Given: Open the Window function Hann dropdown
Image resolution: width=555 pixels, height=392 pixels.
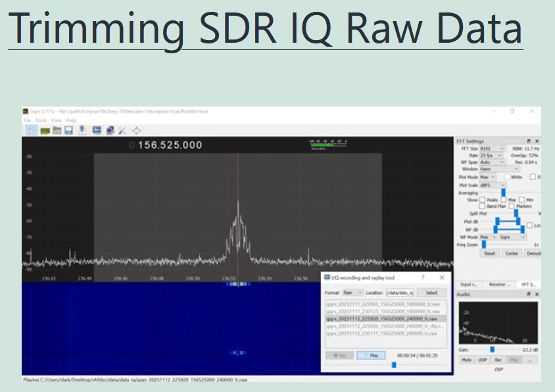Looking at the screenshot, I should click(499, 169).
